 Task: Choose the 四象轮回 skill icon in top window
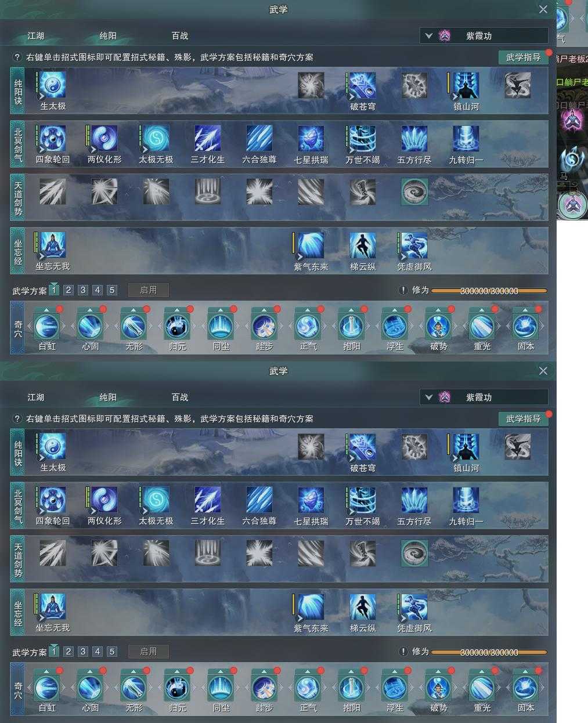tap(53, 139)
